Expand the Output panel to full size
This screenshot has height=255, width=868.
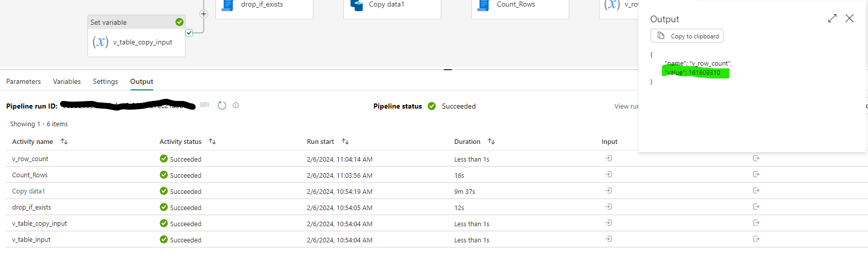tap(832, 18)
